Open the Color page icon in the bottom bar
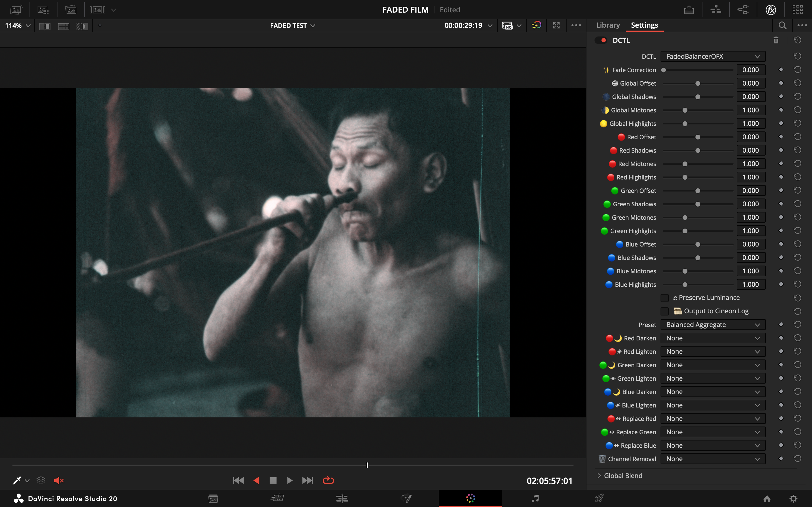812x507 pixels. click(470, 498)
